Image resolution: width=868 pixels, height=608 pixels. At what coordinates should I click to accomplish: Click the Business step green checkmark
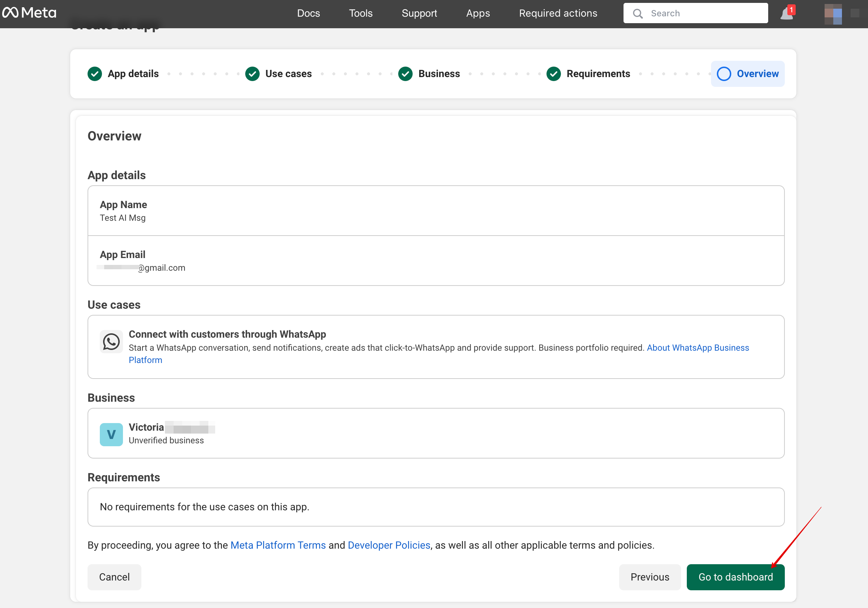[405, 74]
